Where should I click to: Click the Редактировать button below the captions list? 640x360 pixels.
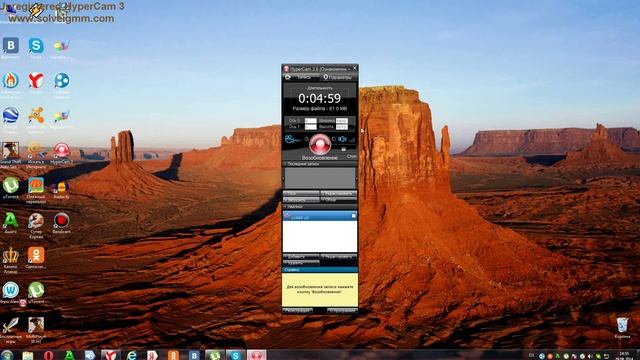[x=339, y=257]
